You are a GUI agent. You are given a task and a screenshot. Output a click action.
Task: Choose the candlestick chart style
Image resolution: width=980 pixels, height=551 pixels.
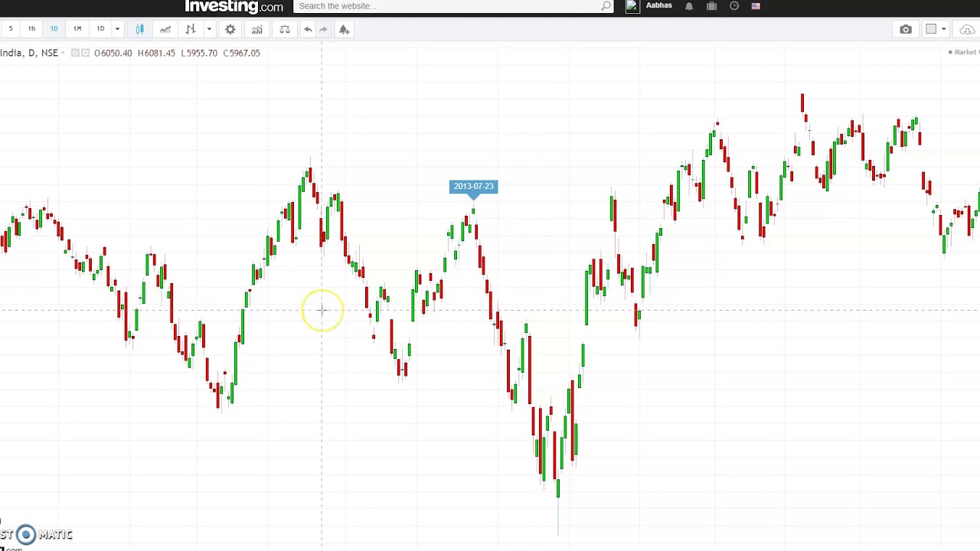pos(140,29)
